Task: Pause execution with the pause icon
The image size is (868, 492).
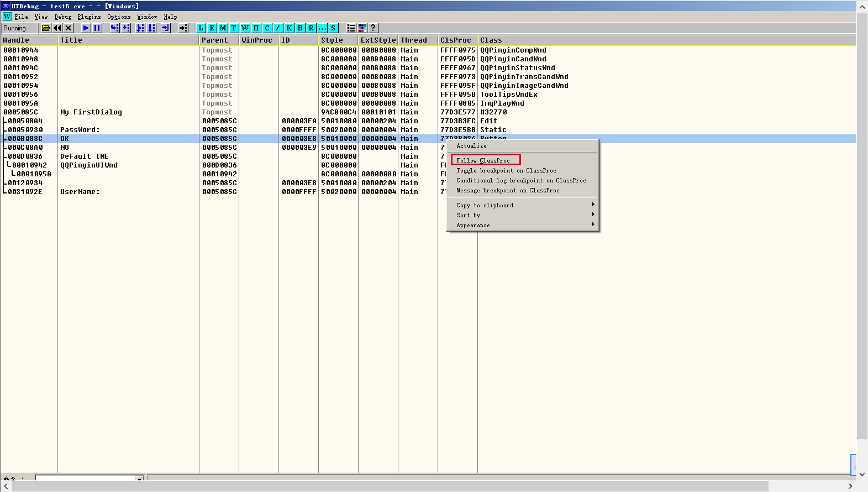Action: point(97,28)
